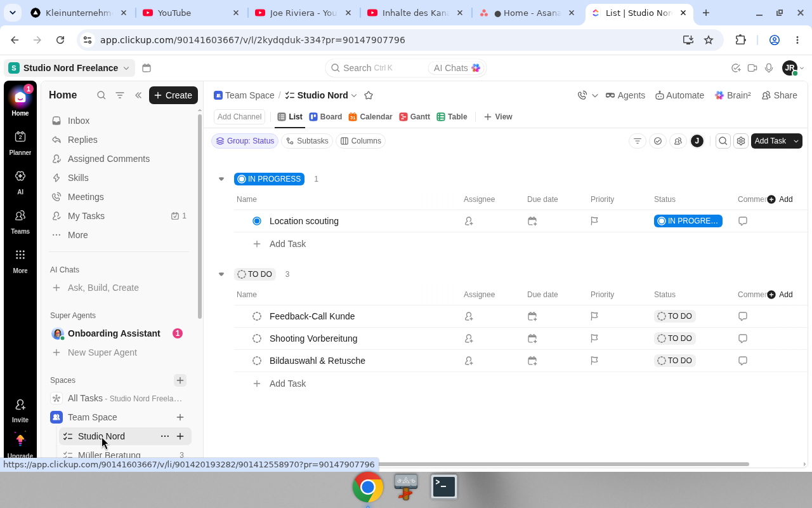Click the filter icon in the list toolbar
The height and width of the screenshot is (508, 812).
pyautogui.click(x=638, y=141)
